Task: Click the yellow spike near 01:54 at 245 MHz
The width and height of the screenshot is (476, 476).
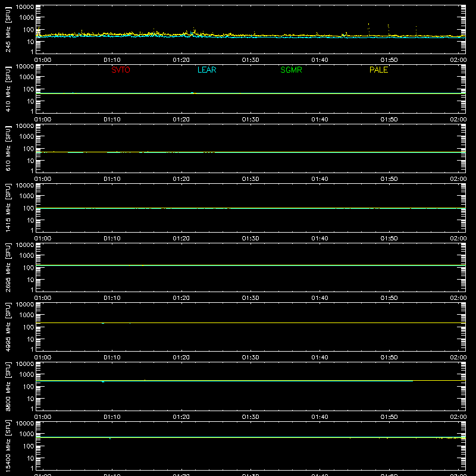Action: (x=416, y=31)
